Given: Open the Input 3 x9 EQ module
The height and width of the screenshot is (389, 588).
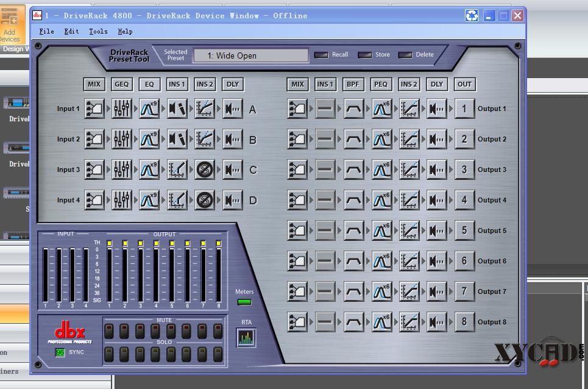Looking at the screenshot, I should click(x=149, y=170).
